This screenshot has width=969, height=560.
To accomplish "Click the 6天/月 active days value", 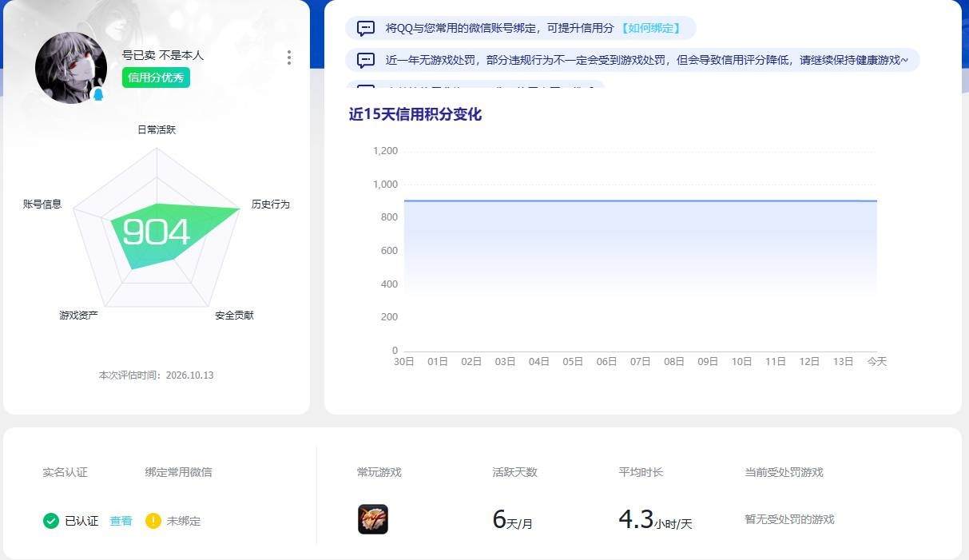I will pyautogui.click(x=513, y=520).
